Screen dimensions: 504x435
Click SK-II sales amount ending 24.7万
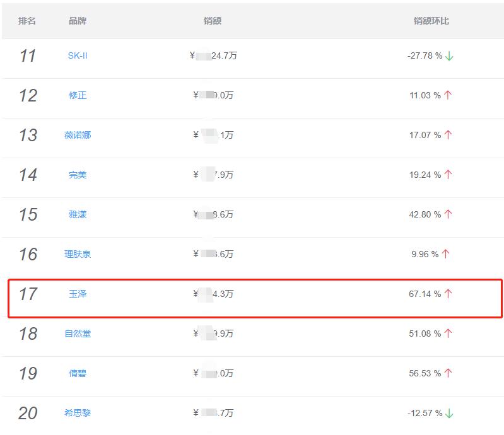[213, 55]
